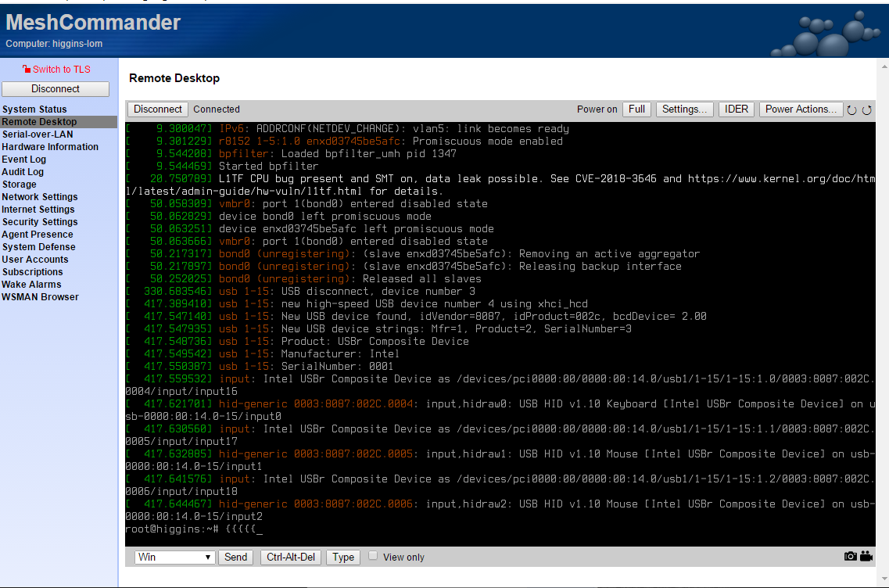The height and width of the screenshot is (588, 889).
Task: Rotate screen counter-clockwise icon
Action: click(x=851, y=110)
